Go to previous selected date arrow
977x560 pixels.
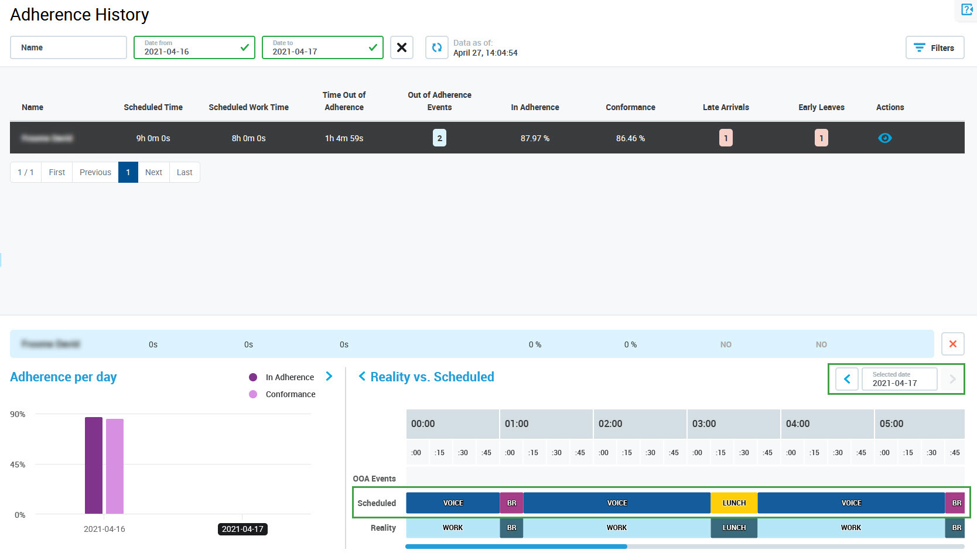(847, 379)
